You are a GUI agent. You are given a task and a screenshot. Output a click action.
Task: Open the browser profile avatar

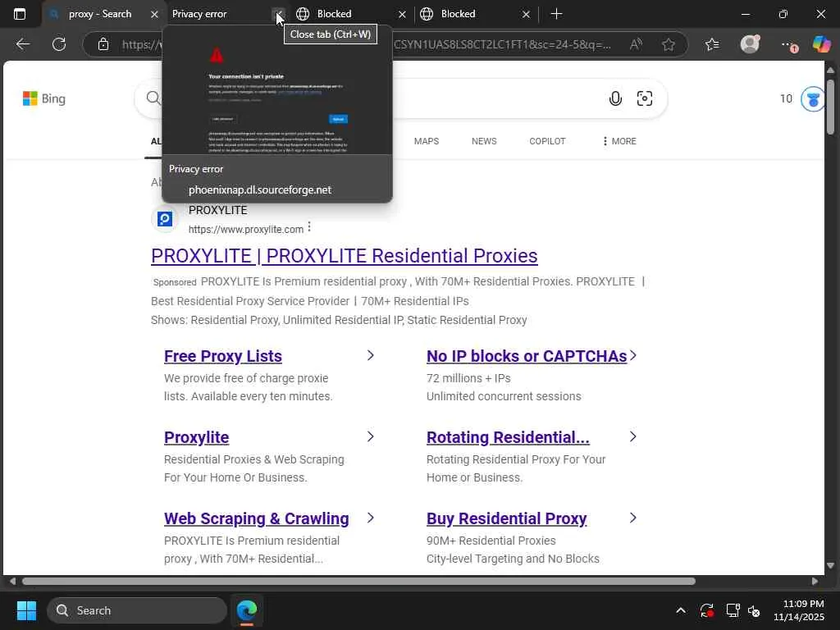[x=750, y=44]
